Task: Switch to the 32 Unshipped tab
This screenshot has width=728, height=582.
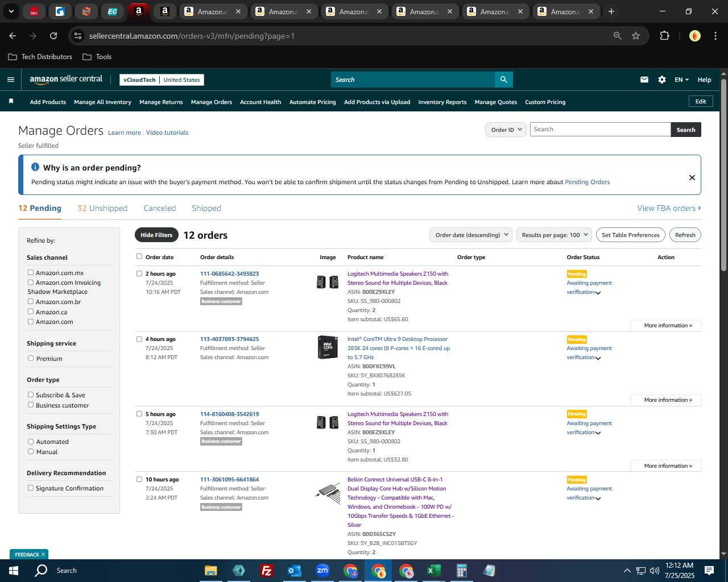Action: [x=102, y=208]
